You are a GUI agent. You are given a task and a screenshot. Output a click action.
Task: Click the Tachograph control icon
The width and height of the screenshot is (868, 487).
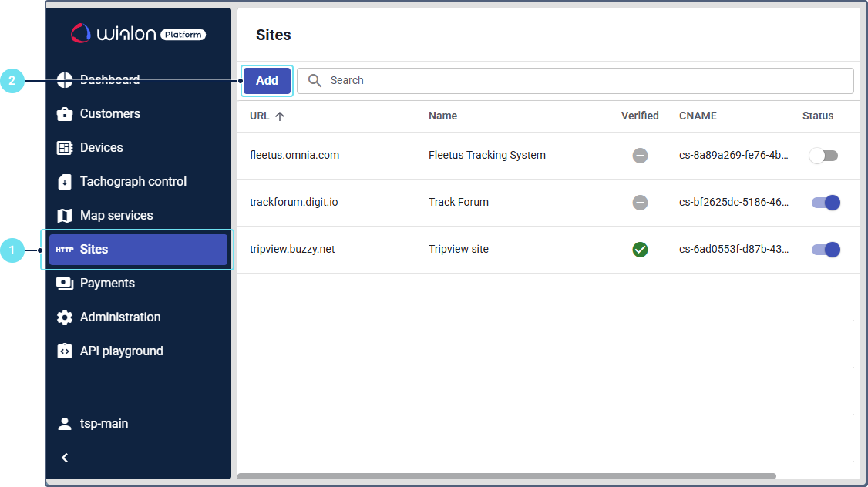(65, 182)
